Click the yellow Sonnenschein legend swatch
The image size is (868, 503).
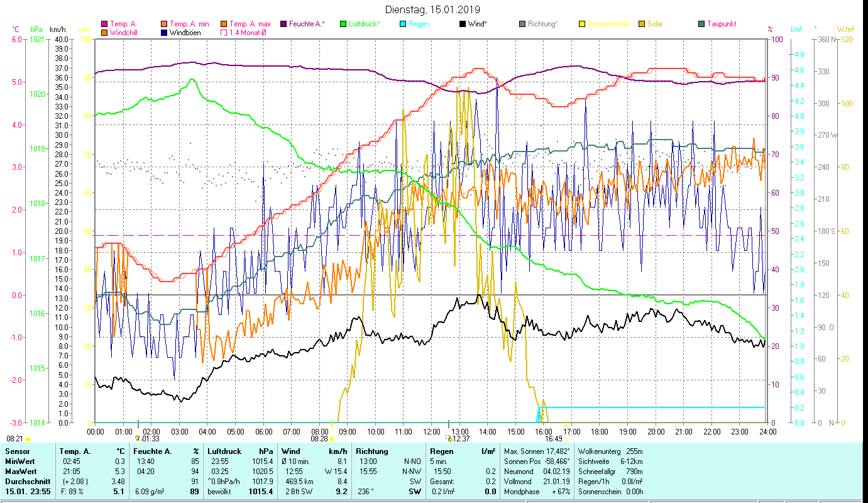tap(582, 24)
